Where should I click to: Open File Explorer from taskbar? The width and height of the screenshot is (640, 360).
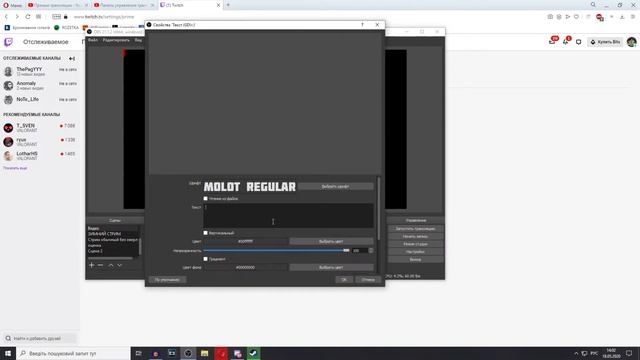(204, 353)
